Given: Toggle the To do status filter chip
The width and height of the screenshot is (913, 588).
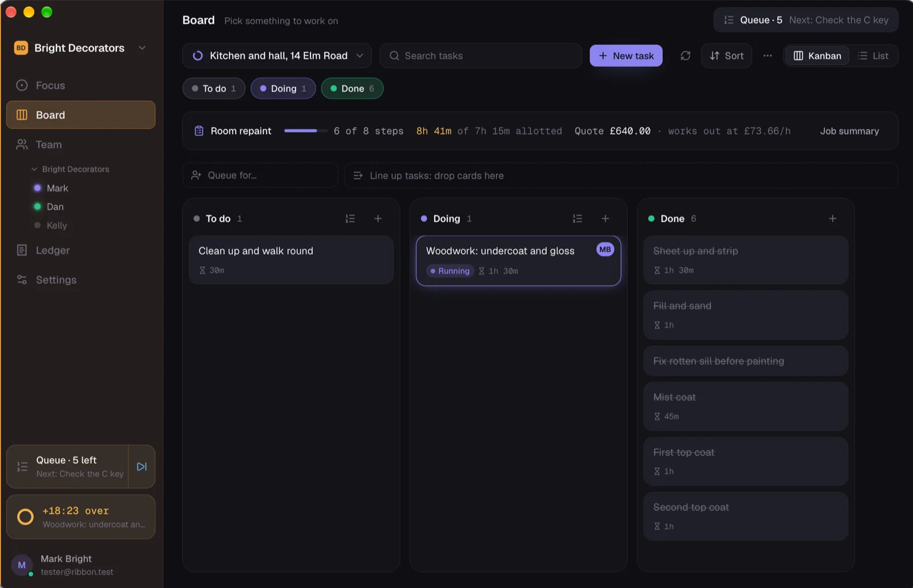Looking at the screenshot, I should (x=214, y=88).
